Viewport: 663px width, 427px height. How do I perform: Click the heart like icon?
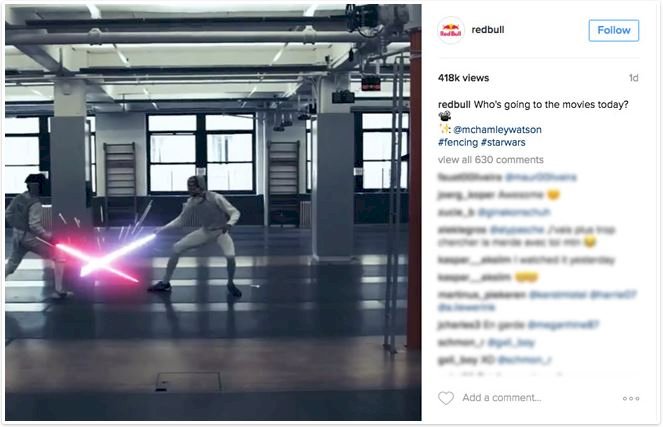coord(446,398)
